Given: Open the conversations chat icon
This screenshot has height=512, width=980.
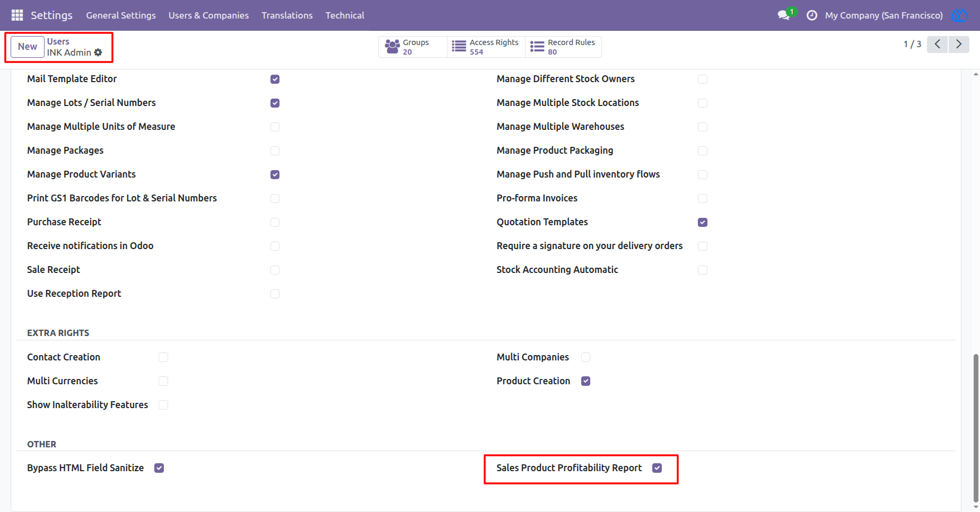Looking at the screenshot, I should 784,15.
